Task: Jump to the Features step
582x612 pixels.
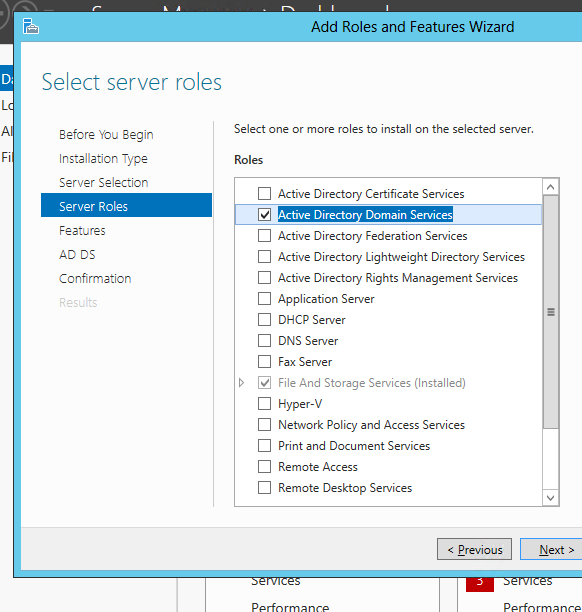Action: tap(82, 231)
